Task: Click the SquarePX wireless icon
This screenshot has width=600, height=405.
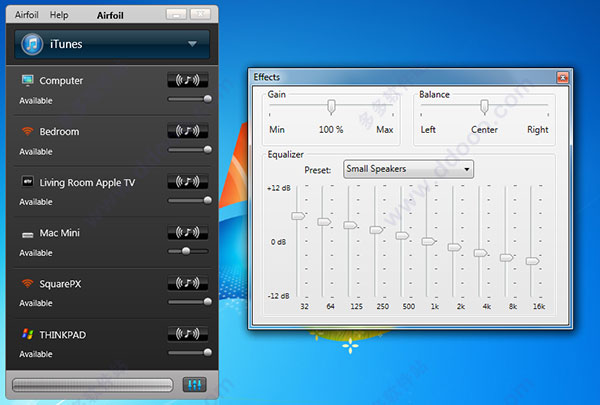Action: (28, 284)
